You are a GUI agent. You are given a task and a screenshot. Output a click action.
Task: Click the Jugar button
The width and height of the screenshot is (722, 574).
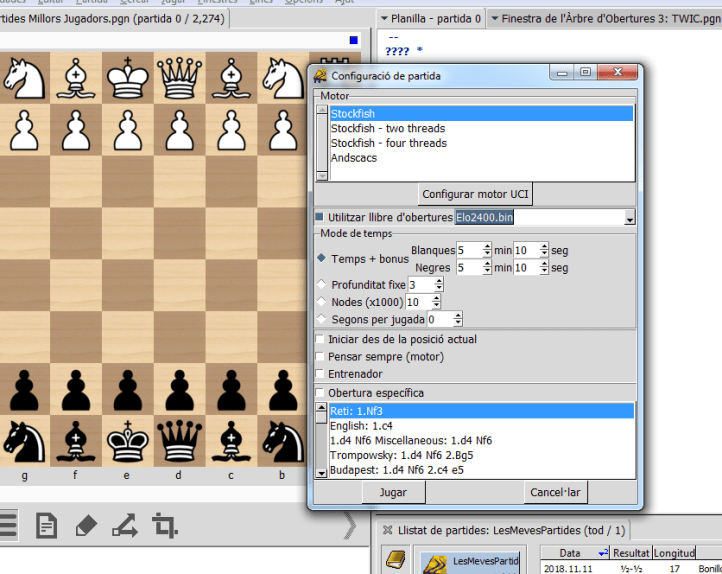coord(393,492)
